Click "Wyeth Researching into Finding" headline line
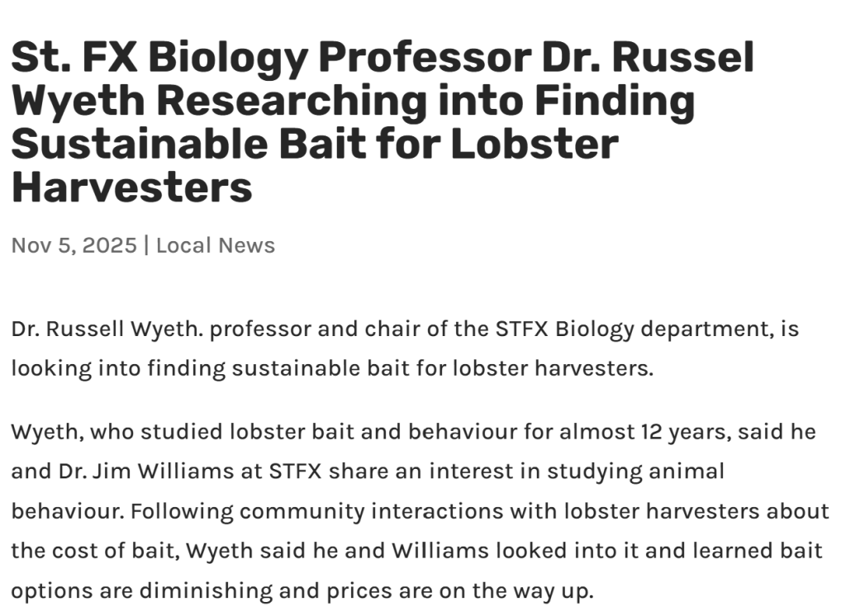Image resolution: width=846 pixels, height=616 pixels. (x=353, y=101)
